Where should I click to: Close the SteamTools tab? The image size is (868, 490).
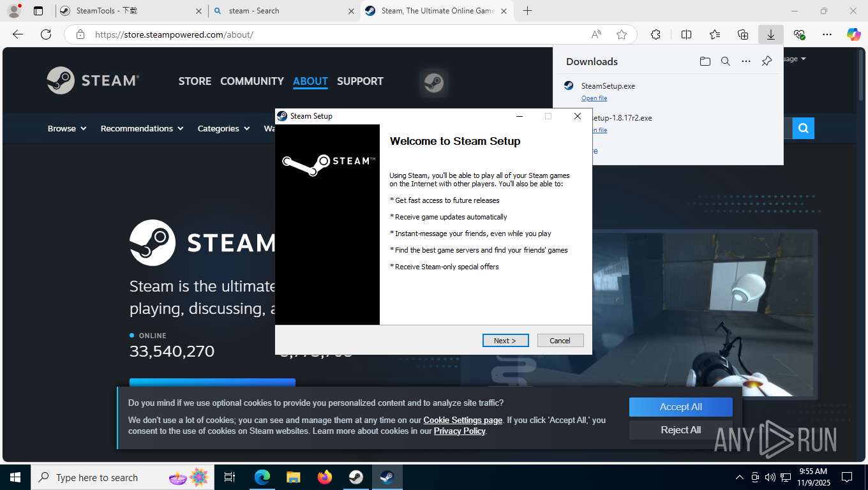click(199, 11)
